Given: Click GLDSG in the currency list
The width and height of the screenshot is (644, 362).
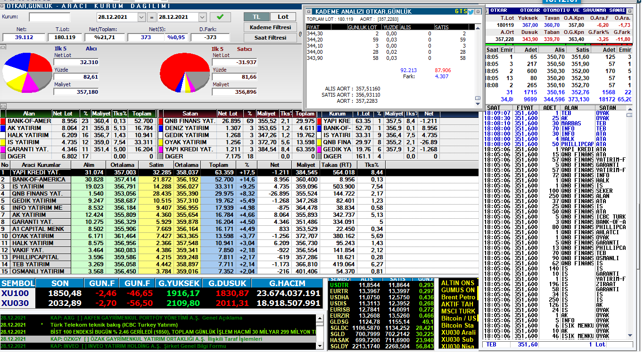Looking at the screenshot, I should [339, 322].
